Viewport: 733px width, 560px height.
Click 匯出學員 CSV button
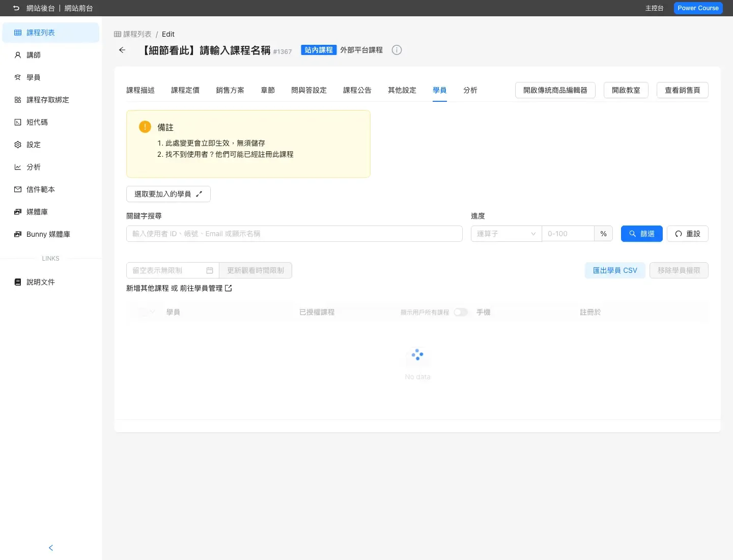tap(615, 270)
